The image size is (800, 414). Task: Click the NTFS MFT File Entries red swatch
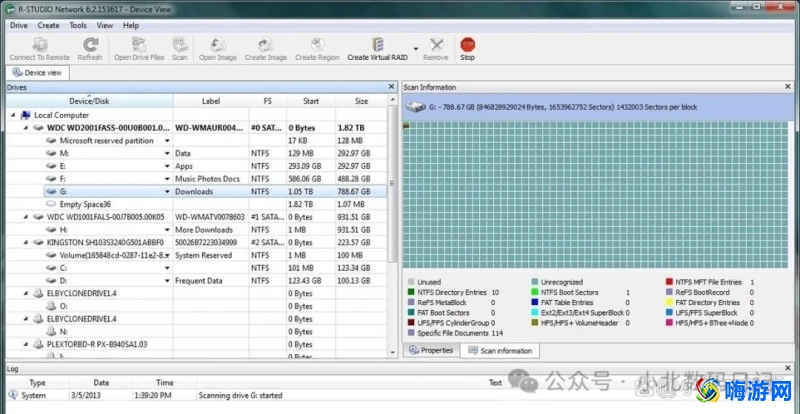pos(669,282)
